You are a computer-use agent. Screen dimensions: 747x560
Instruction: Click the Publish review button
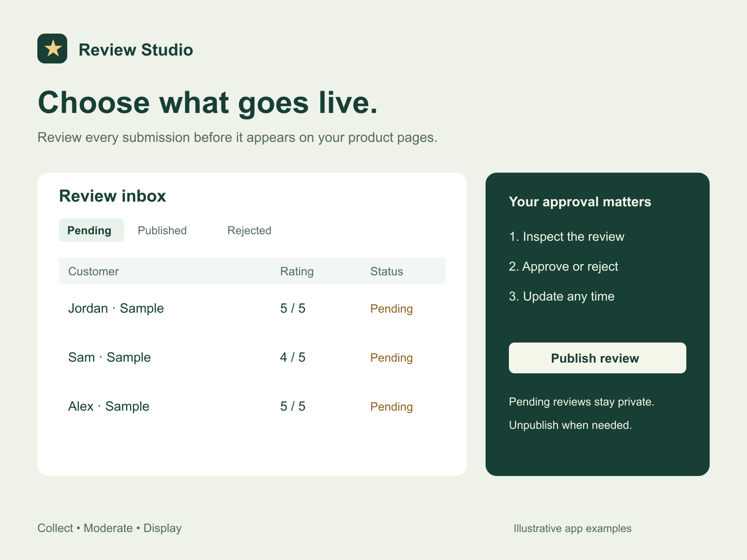pyautogui.click(x=598, y=358)
